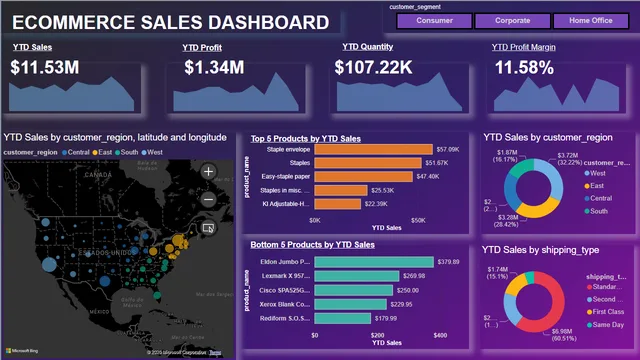Select East in the map legend

[102, 152]
